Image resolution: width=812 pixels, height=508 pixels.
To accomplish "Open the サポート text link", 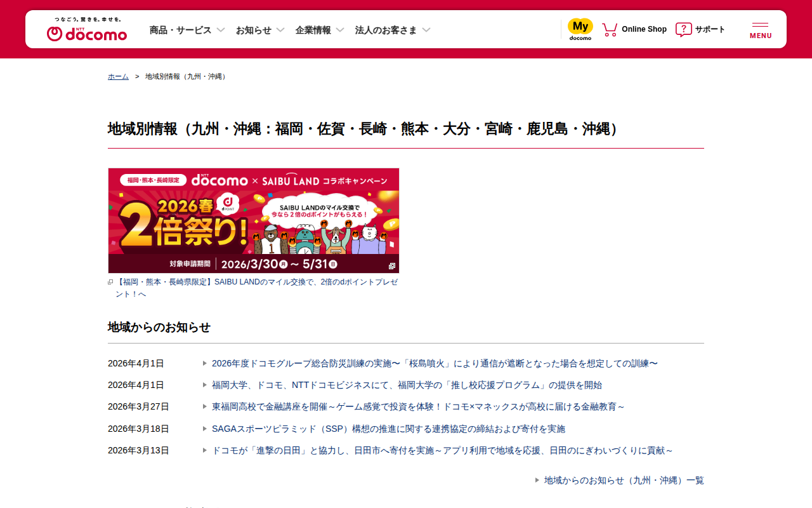I will tap(710, 29).
